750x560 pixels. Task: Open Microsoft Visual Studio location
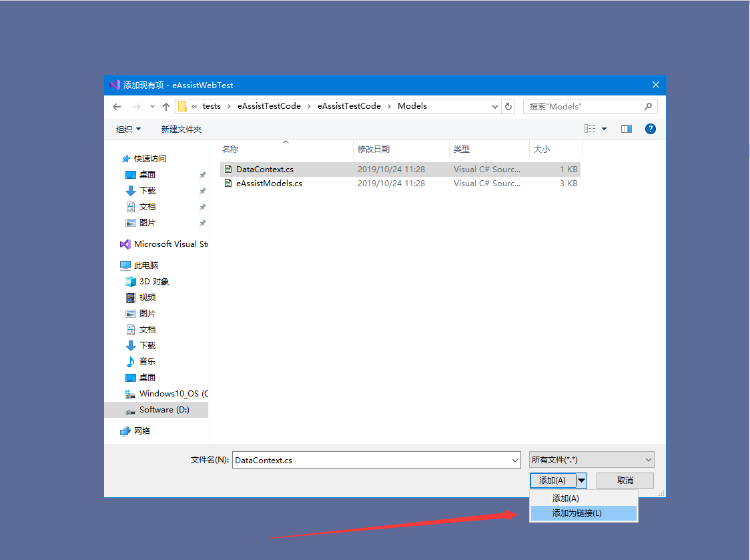click(x=164, y=244)
